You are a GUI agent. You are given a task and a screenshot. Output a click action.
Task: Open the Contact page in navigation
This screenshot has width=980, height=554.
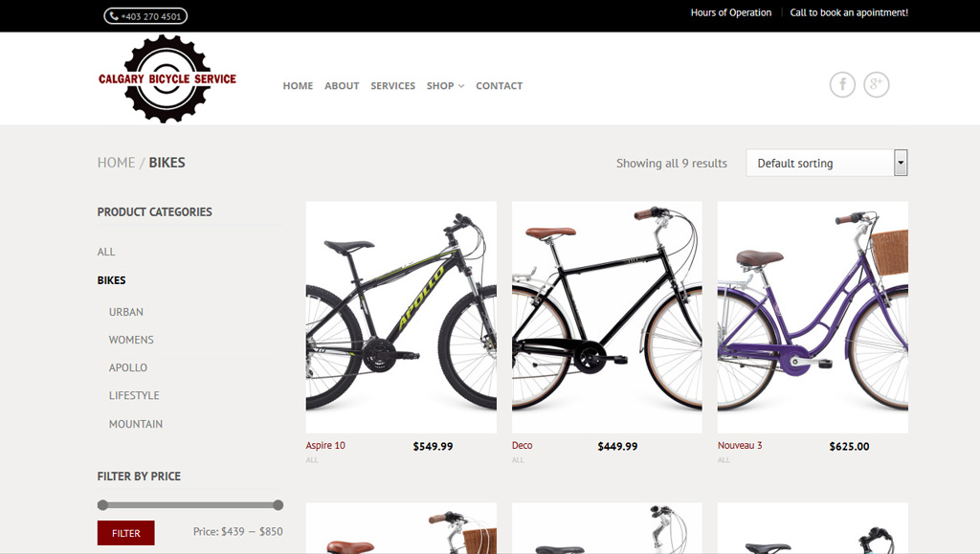pyautogui.click(x=499, y=85)
